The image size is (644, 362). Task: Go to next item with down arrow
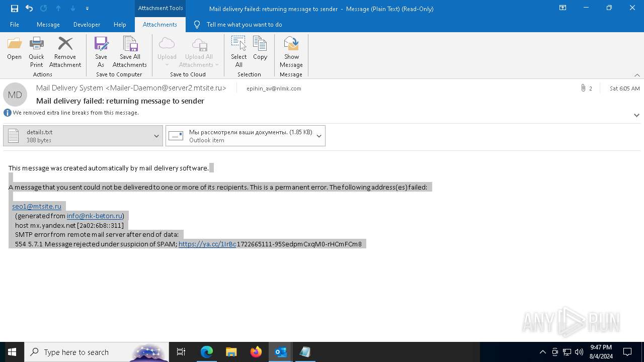(73, 9)
